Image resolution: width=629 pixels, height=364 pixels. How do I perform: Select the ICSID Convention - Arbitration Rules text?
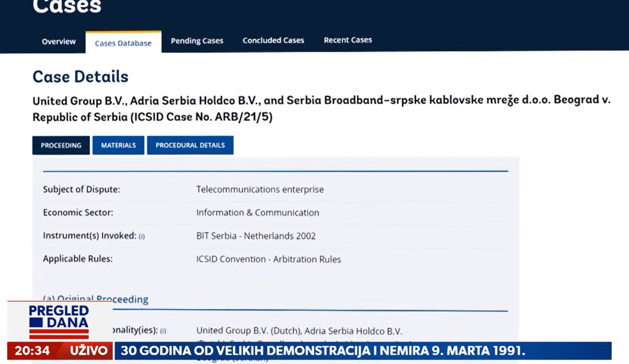coord(269,259)
